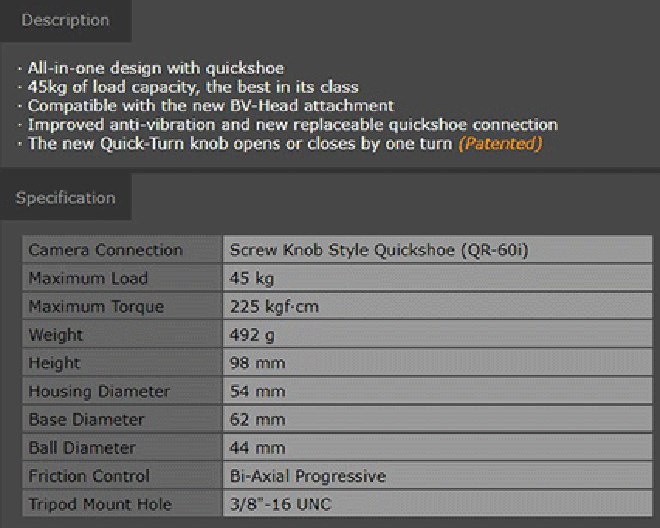Open the Description tab header
Screen dimensions: 660x528
(x=66, y=20)
